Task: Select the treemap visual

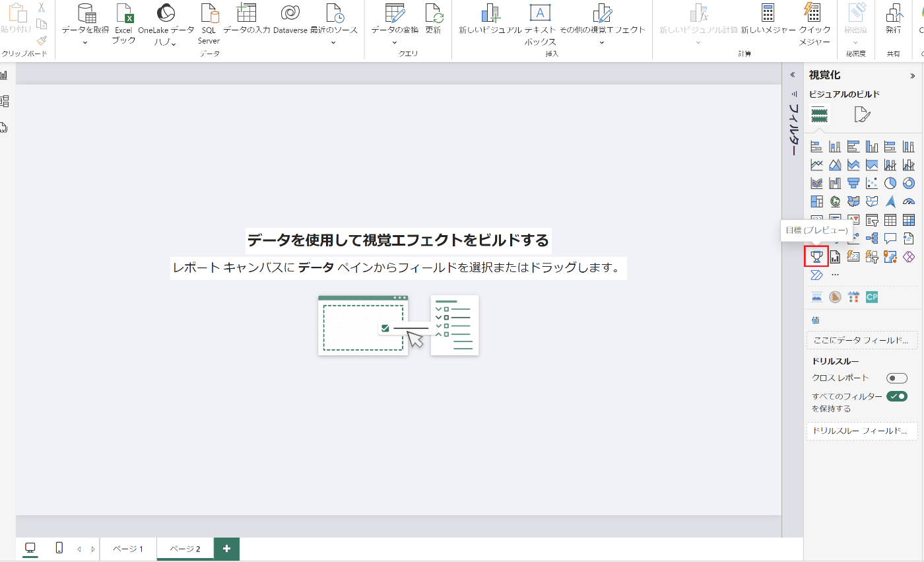Action: [816, 201]
